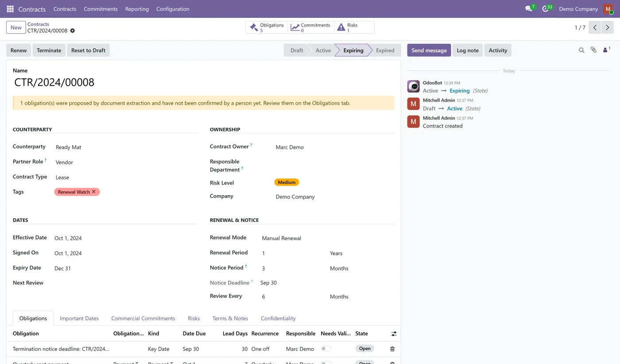620x364 pixels.
Task: Open the Risks smart button
Action: [354, 27]
